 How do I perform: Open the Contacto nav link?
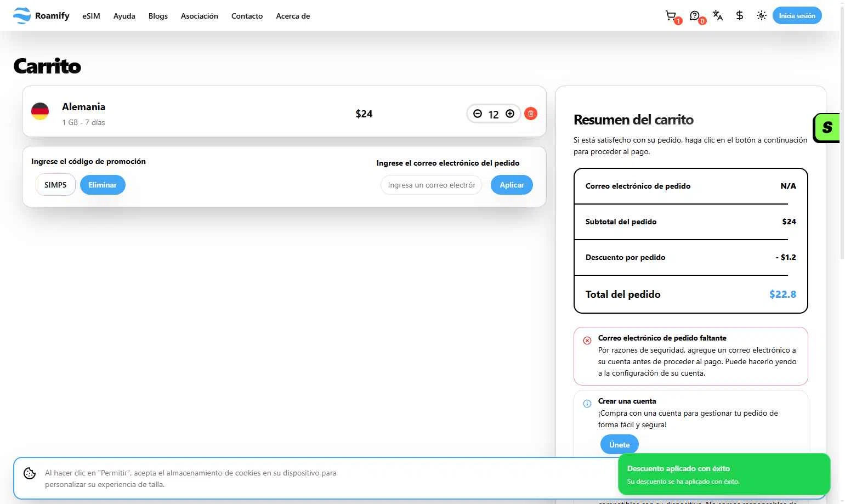pos(247,16)
